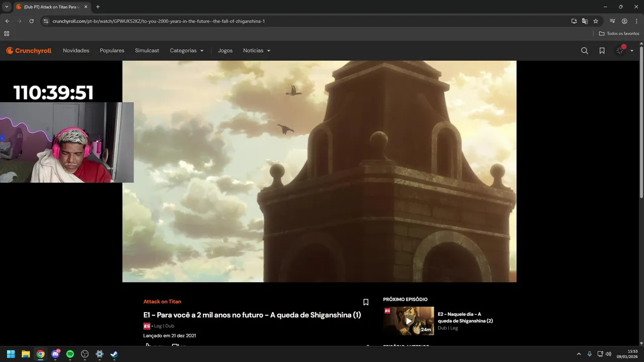The image size is (644, 362).
Task: Play next episode E2 thumbnail
Action: pyautogui.click(x=408, y=321)
